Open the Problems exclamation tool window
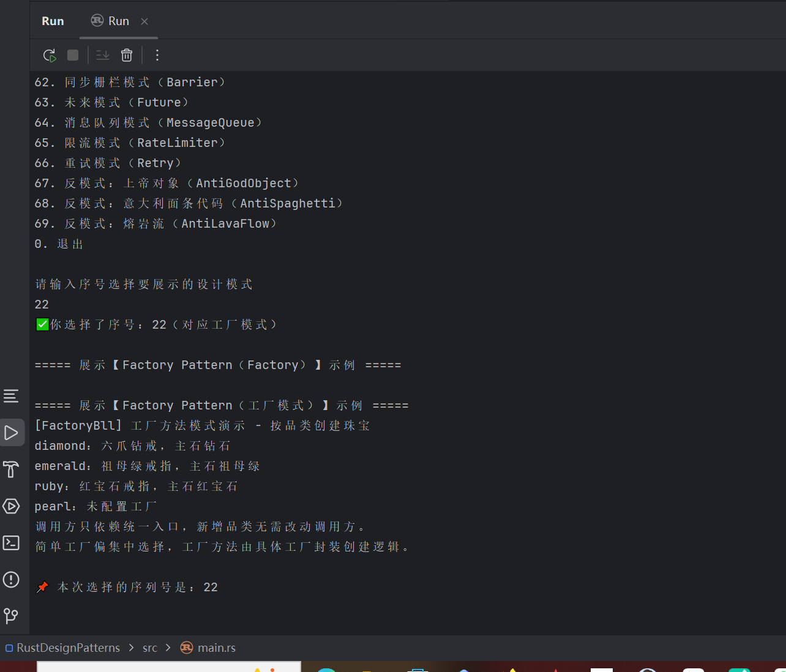The height and width of the screenshot is (672, 786). pyautogui.click(x=11, y=580)
